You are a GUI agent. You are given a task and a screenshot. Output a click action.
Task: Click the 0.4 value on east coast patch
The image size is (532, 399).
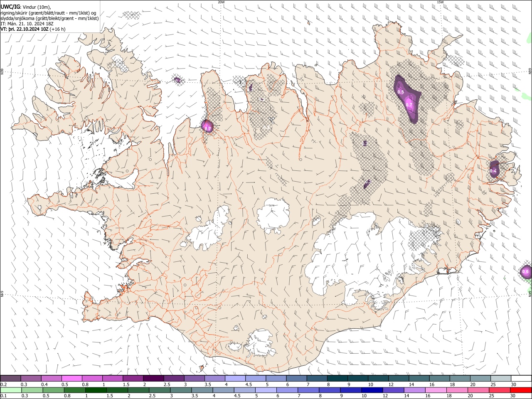tap(493, 171)
